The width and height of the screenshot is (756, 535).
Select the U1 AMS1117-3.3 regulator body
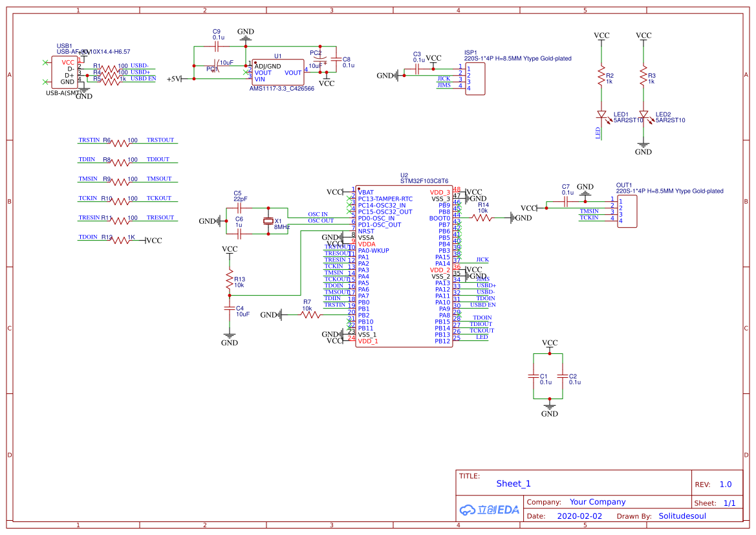[x=277, y=72]
